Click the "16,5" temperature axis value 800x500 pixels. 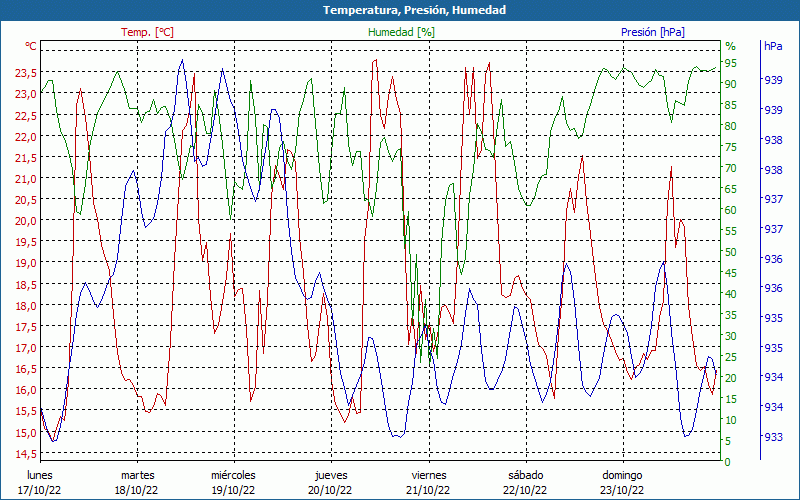click(x=26, y=369)
